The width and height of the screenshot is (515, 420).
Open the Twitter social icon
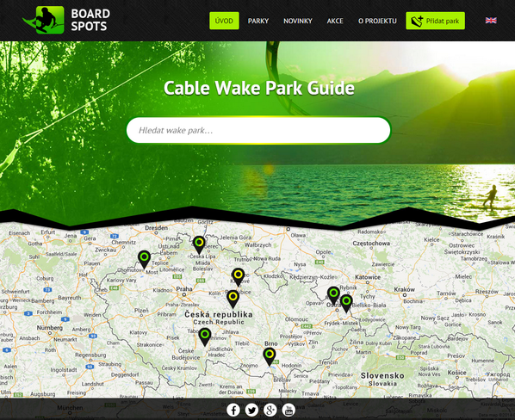(251, 410)
